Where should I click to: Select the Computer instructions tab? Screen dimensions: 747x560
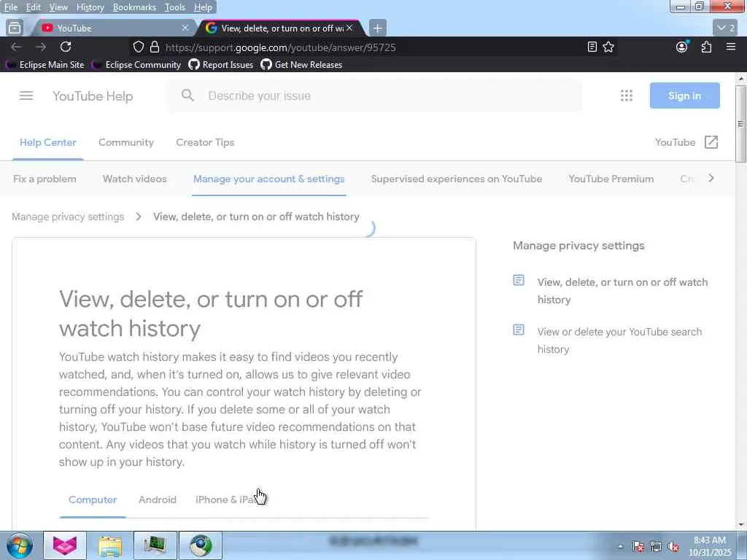click(93, 499)
